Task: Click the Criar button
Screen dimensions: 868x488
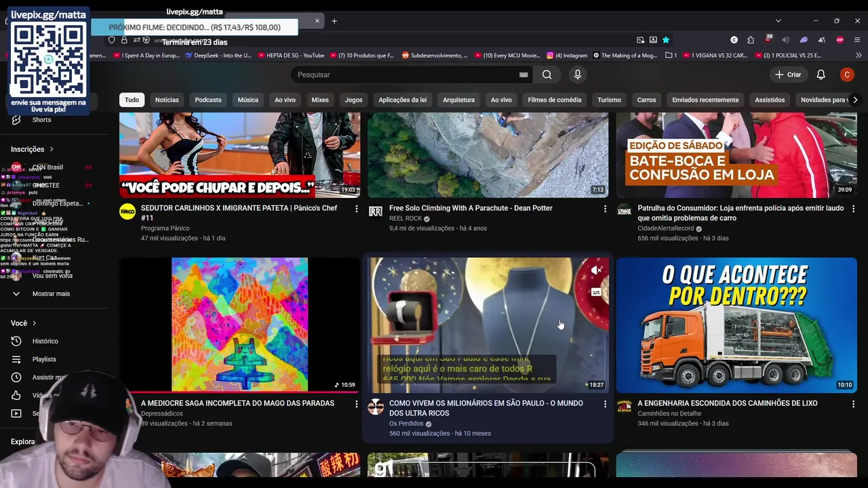Action: pyautogui.click(x=788, y=75)
